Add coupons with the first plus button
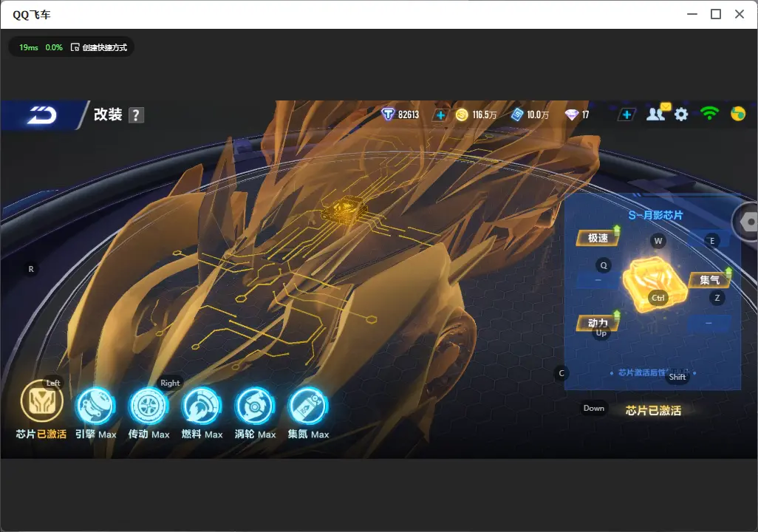This screenshot has width=758, height=532. click(x=440, y=115)
